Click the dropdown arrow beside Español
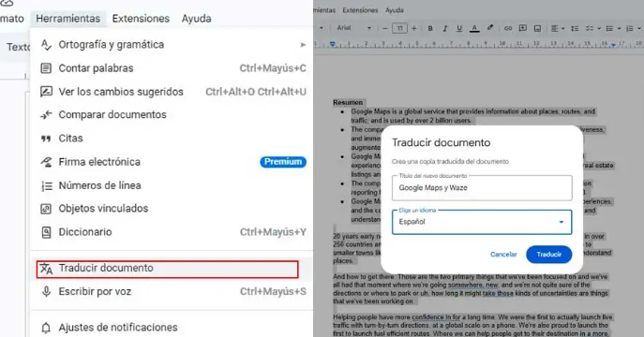The width and height of the screenshot is (644, 337). click(561, 222)
